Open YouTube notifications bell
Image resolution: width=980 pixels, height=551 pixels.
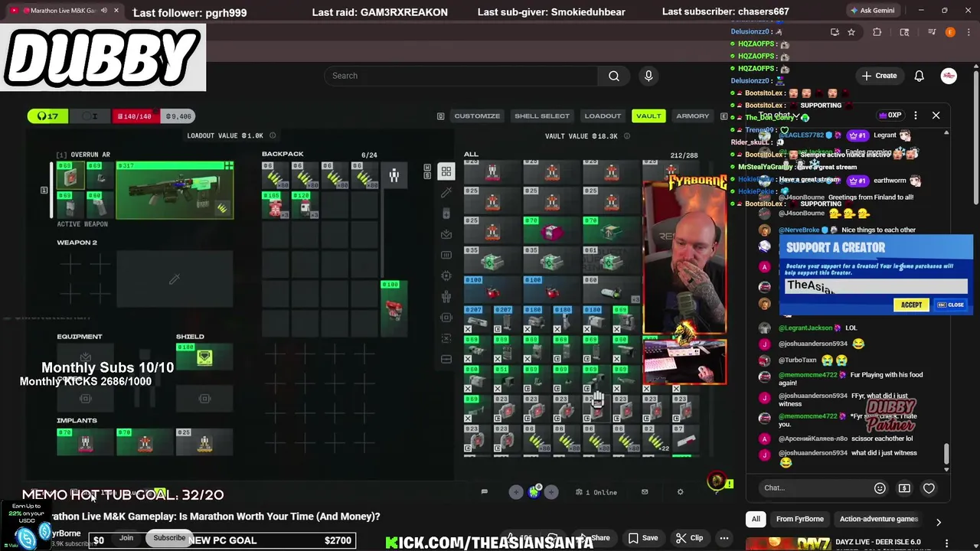[x=919, y=76]
